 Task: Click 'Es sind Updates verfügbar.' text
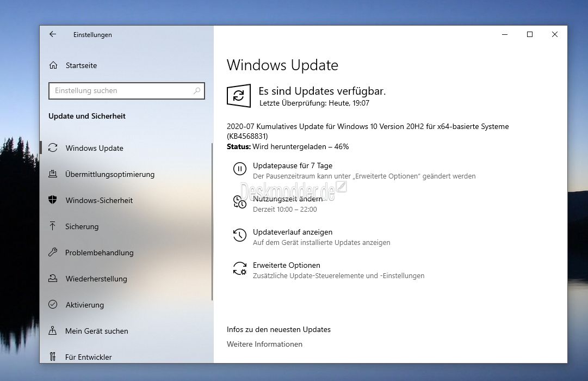(x=322, y=91)
